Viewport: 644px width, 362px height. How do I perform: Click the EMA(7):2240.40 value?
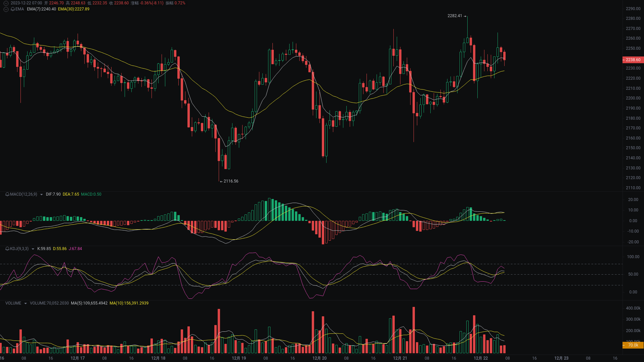tap(41, 9)
